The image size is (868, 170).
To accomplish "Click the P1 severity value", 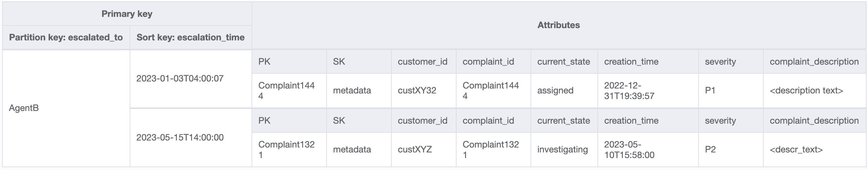I will pos(710,91).
